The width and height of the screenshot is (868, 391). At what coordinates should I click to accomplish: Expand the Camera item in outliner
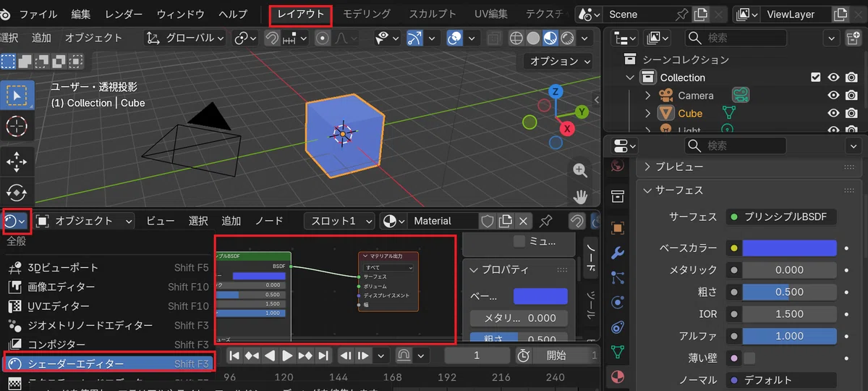click(x=648, y=96)
